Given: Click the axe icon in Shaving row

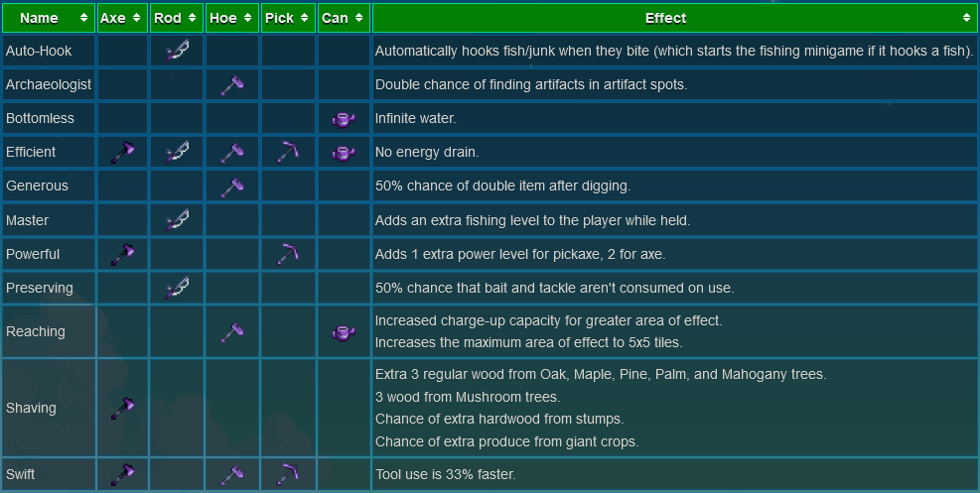Looking at the screenshot, I should click(x=122, y=408).
